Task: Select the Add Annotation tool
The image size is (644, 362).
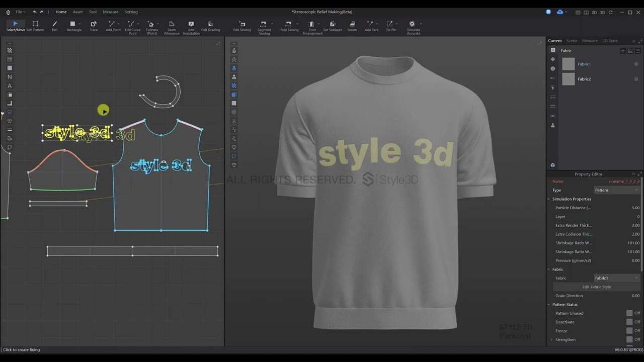Action: coord(191,28)
